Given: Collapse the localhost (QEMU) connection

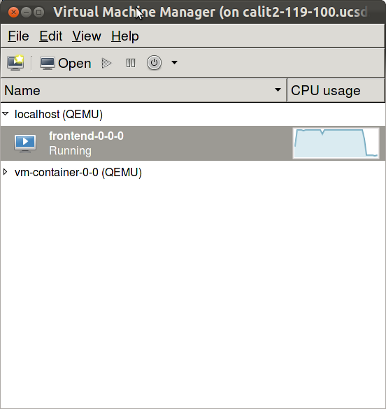Looking at the screenshot, I should pyautogui.click(x=5, y=114).
